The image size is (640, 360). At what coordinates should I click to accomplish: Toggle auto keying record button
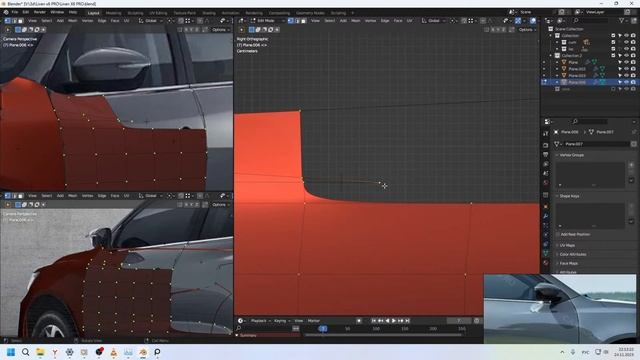[x=359, y=321]
